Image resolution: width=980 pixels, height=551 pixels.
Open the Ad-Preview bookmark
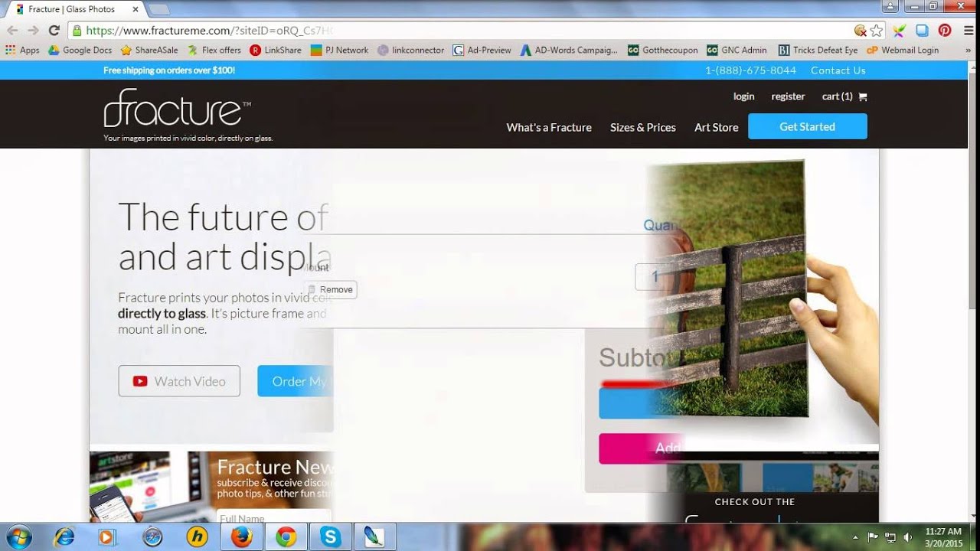(x=482, y=50)
